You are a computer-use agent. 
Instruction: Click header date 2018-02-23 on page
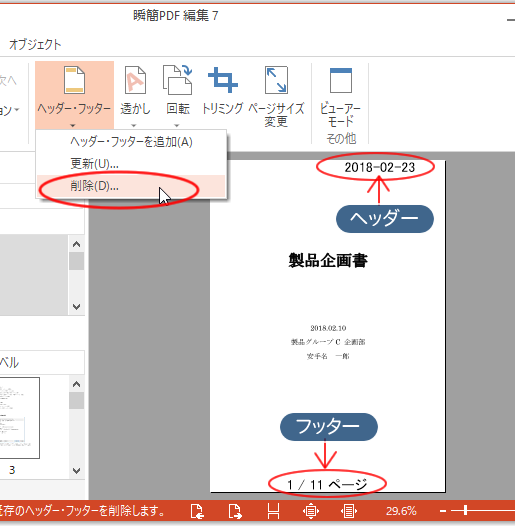click(380, 167)
